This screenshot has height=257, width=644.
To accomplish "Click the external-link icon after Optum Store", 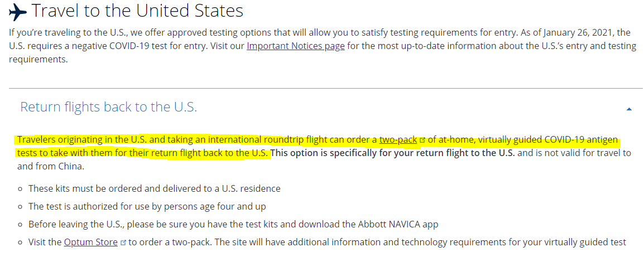I will pos(123,243).
